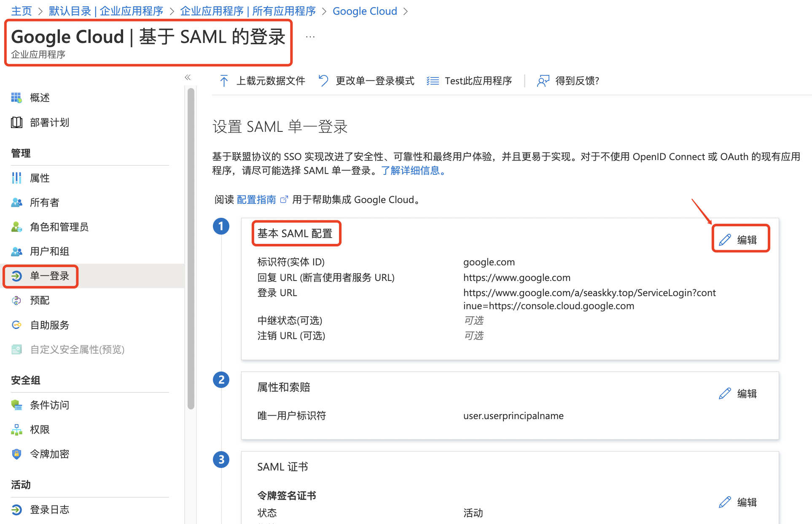
Task: Click the 自定义安全属性 icon
Action: [x=16, y=349]
